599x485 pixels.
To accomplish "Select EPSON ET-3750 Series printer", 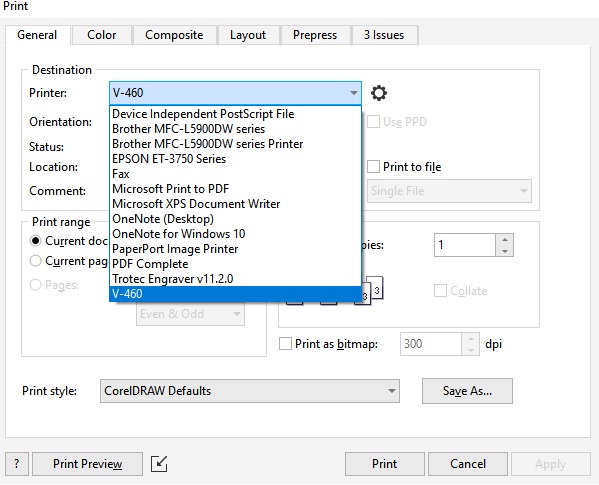I will pos(235,158).
